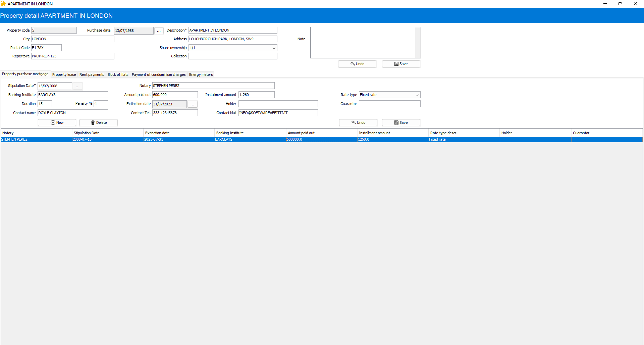Open the Stipulation Date picker

tap(77, 86)
